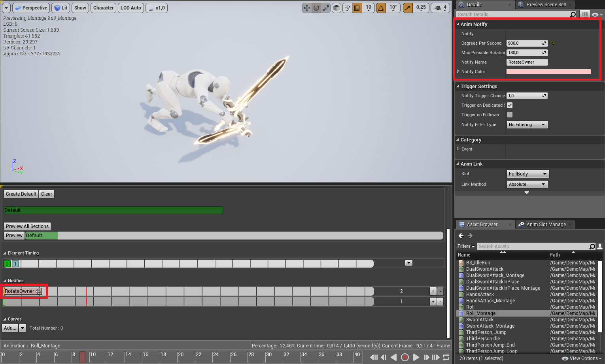The width and height of the screenshot is (605, 364).
Task: Click the record animation button
Action: [x=405, y=357]
